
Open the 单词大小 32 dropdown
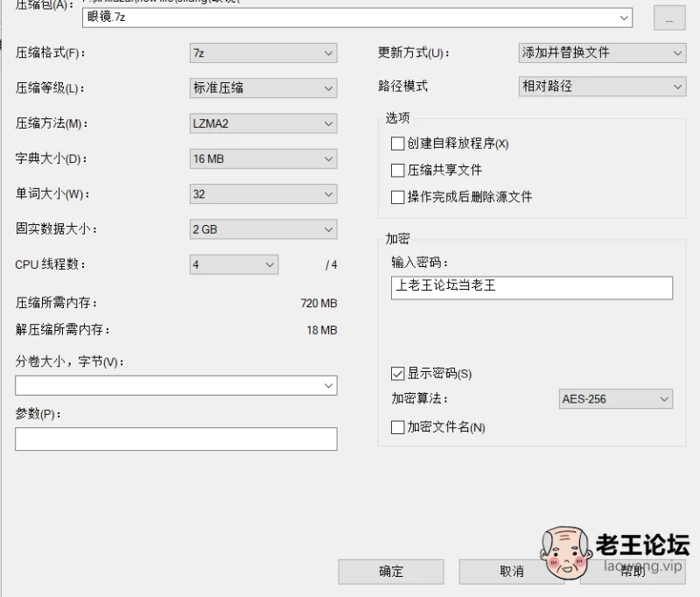click(x=263, y=193)
